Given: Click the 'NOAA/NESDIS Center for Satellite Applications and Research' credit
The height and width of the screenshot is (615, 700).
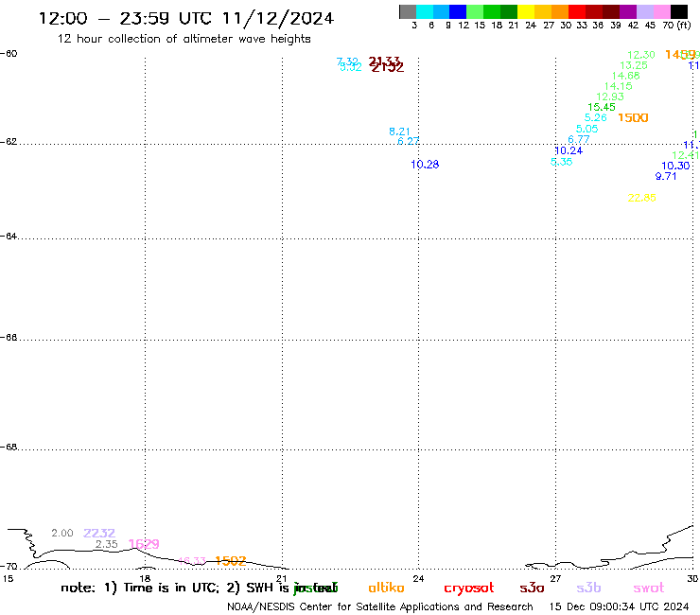Looking at the screenshot, I should 380,607.
